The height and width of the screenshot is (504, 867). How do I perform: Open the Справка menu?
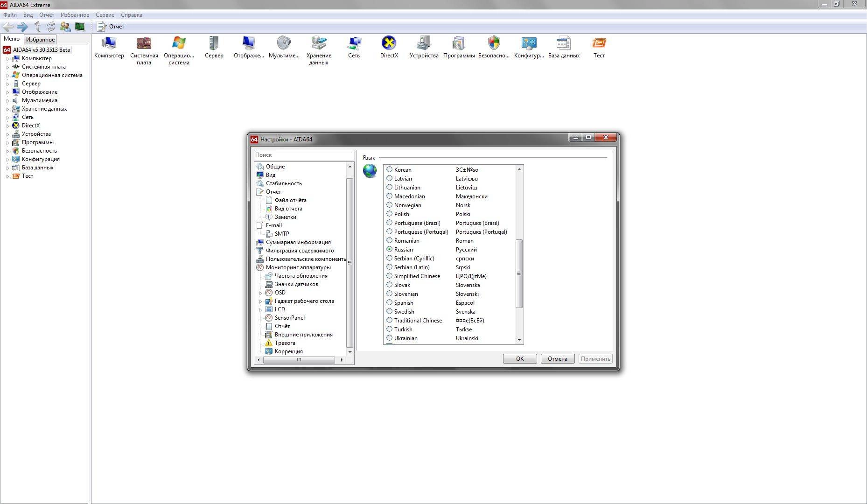[132, 15]
